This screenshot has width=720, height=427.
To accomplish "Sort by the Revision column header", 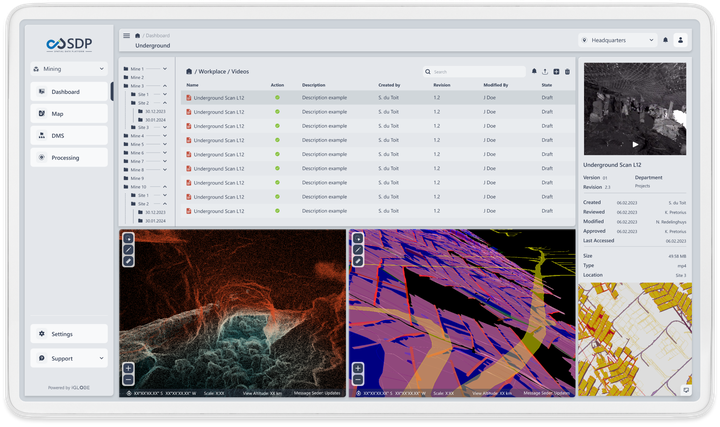I will coord(442,85).
